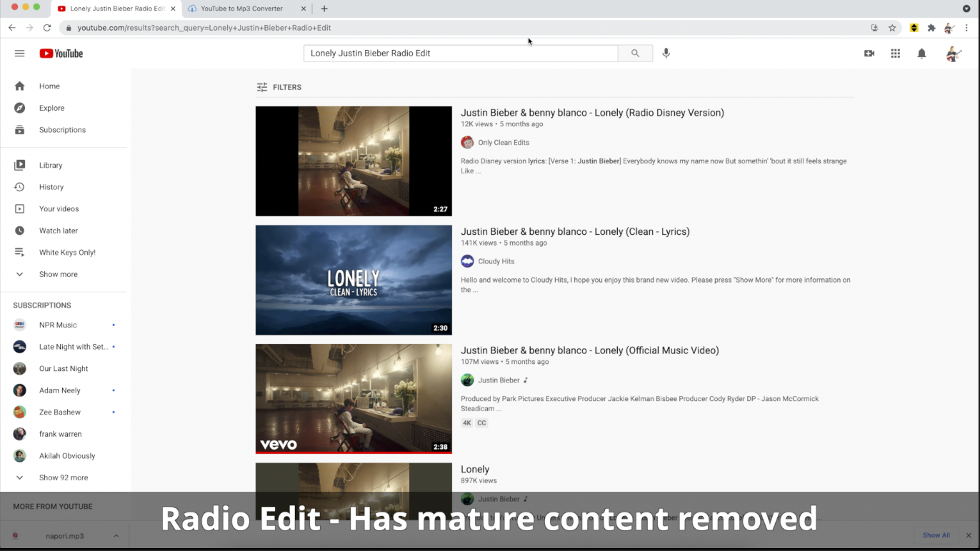Expand the napori.mp3 download chevron

116,536
